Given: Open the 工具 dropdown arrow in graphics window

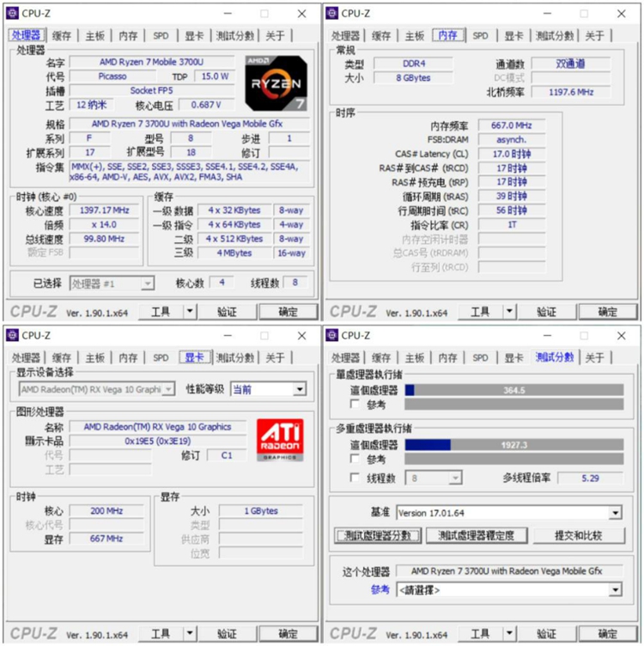Looking at the screenshot, I should tap(190, 633).
